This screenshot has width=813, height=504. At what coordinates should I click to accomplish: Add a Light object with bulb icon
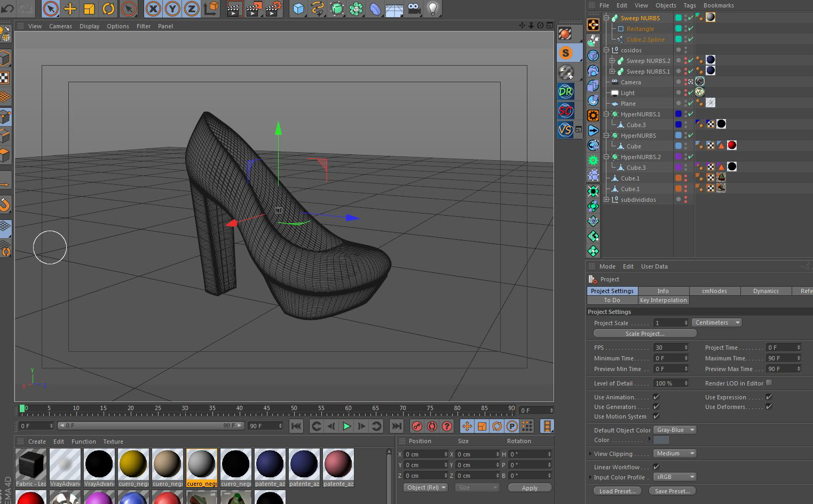pyautogui.click(x=433, y=9)
